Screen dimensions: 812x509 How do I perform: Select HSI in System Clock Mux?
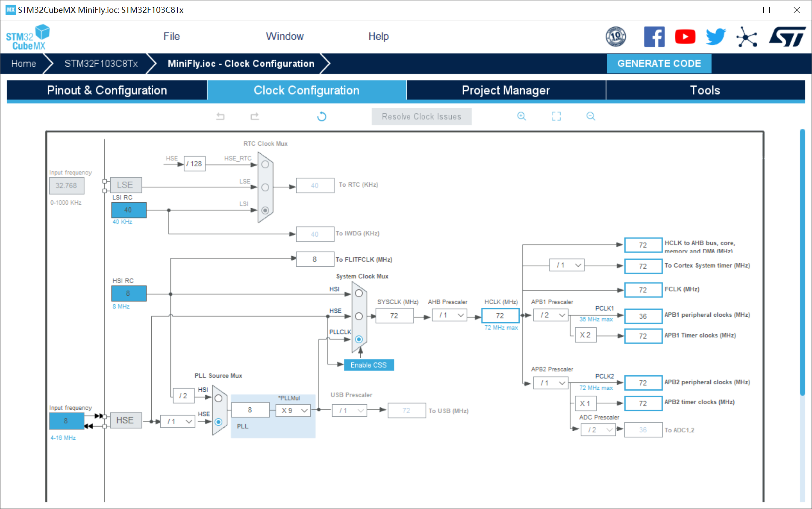pyautogui.click(x=359, y=294)
